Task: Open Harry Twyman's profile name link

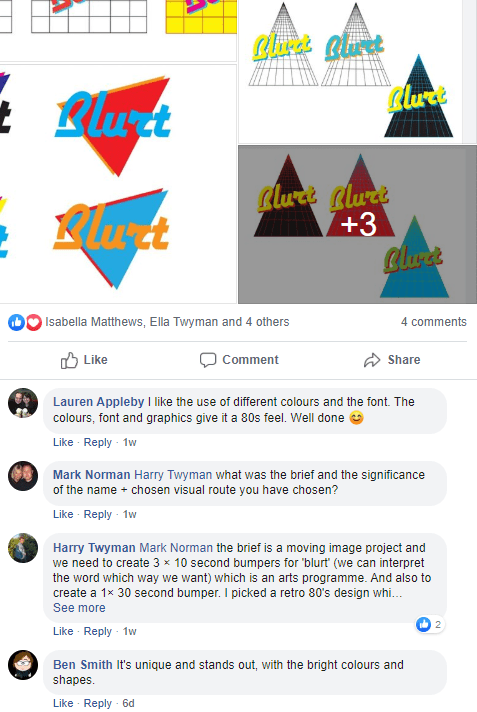Action: [94, 548]
